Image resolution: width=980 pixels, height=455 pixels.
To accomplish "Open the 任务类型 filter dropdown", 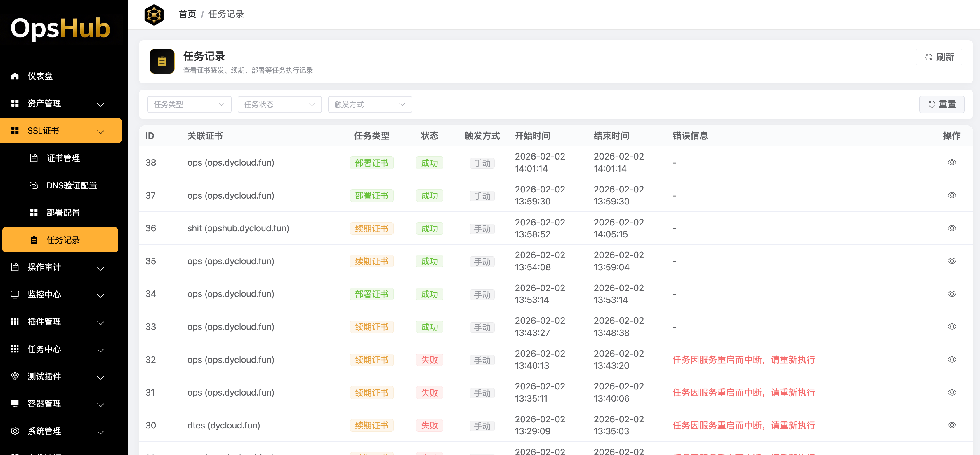I will click(189, 104).
